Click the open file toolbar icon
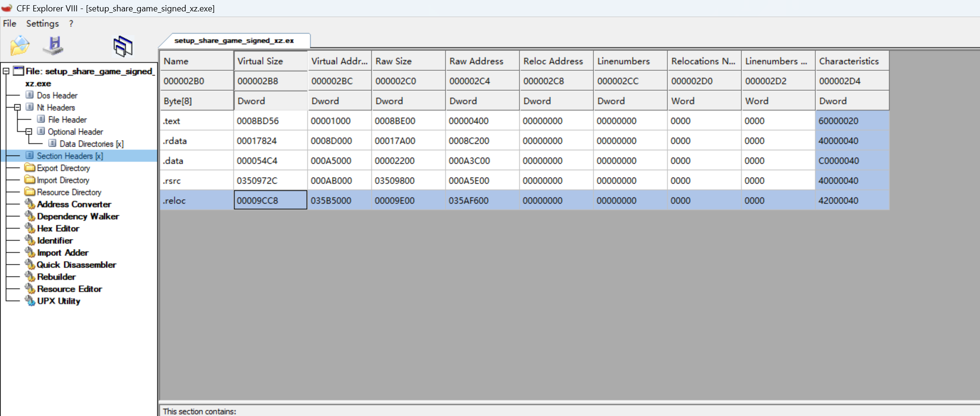 20,46
